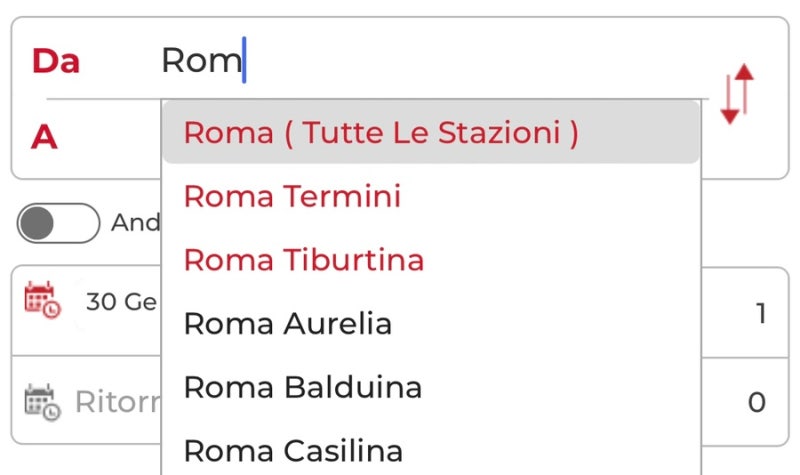The width and height of the screenshot is (800, 475).
Task: Open the Ritorno return date field
Action: click(118, 402)
